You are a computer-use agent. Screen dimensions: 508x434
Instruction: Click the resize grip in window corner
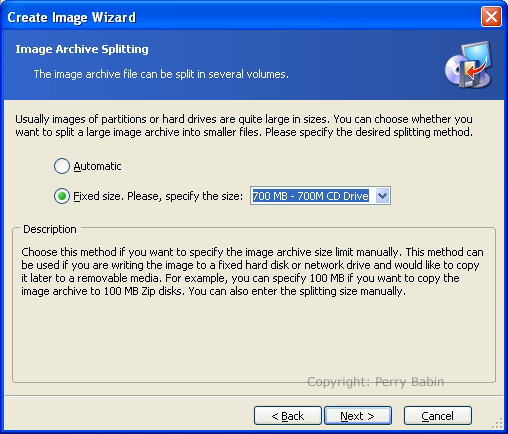coord(498,424)
